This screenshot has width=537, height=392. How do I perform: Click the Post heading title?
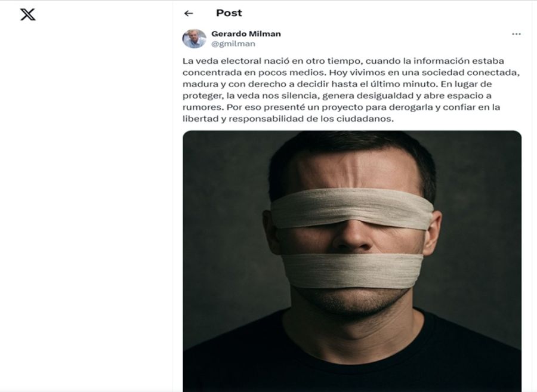tap(229, 13)
